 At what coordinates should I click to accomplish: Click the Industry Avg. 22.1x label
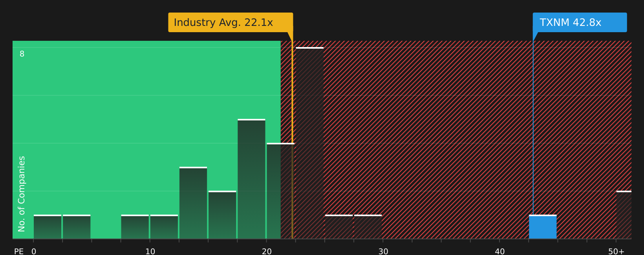click(x=231, y=22)
